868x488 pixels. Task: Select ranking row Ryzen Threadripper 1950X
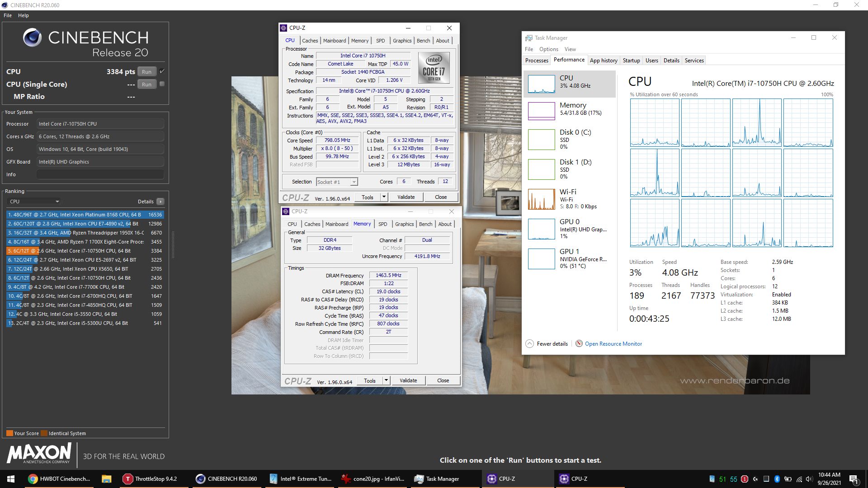85,233
